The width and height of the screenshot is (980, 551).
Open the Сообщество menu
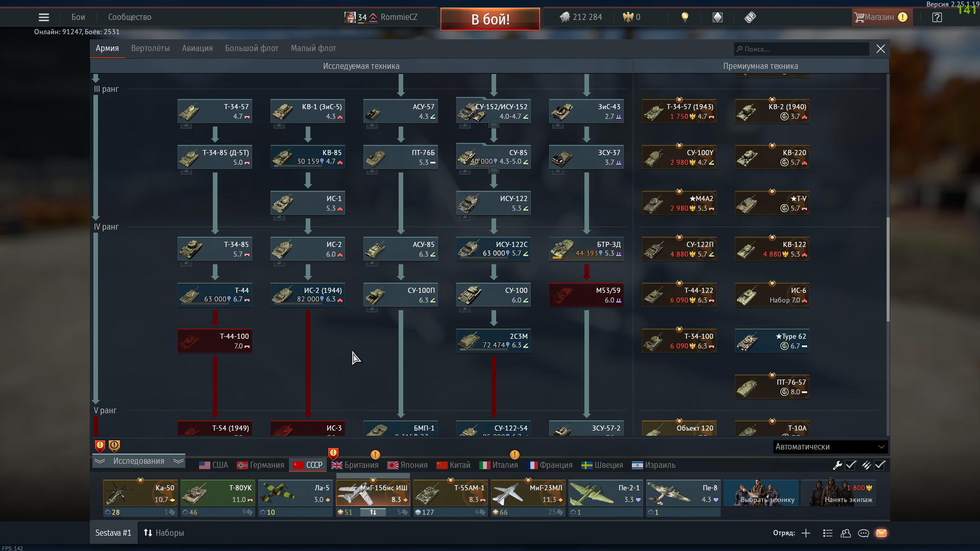[x=130, y=17]
